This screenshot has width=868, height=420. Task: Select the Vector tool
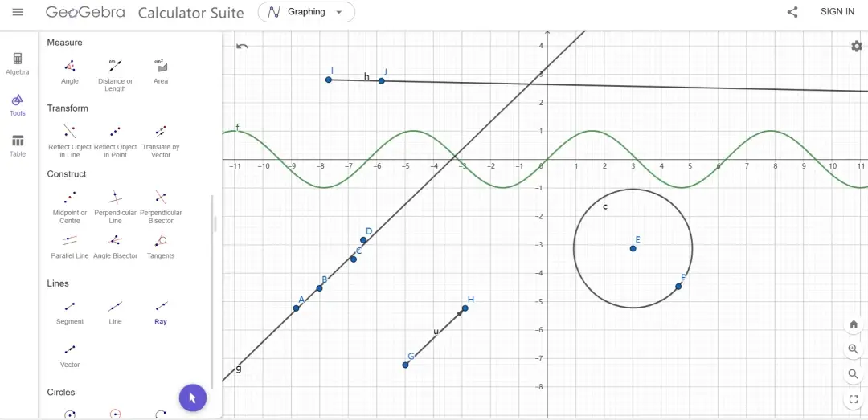(x=70, y=356)
